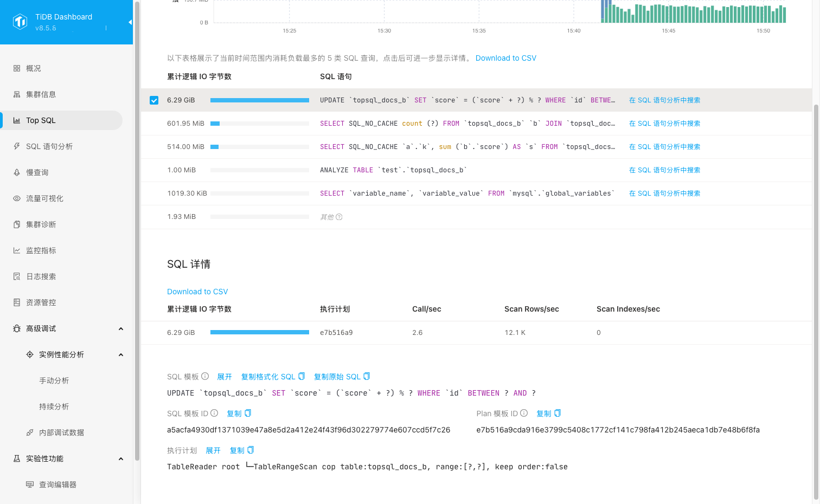Click the info icon beside 其他
Screen dimensions: 820x504
(339, 217)
